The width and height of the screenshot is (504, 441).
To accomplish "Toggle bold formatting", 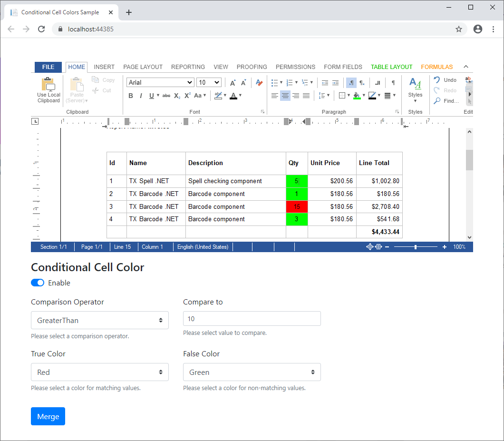I will click(x=130, y=96).
